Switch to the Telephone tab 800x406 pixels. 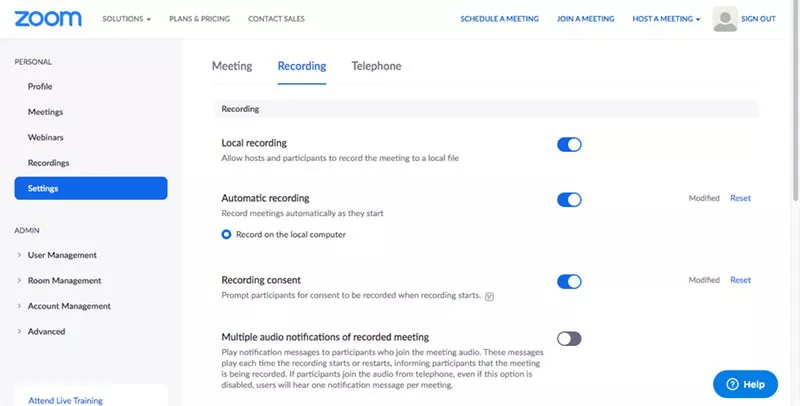(376, 66)
